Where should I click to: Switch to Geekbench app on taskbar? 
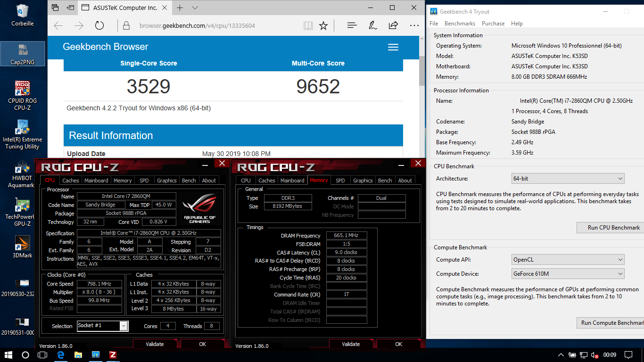95,354
